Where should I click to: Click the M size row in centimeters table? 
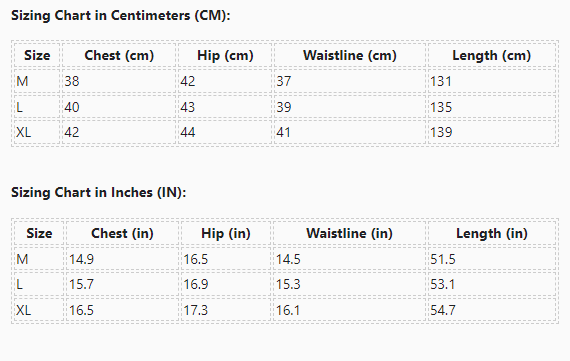pos(285,81)
